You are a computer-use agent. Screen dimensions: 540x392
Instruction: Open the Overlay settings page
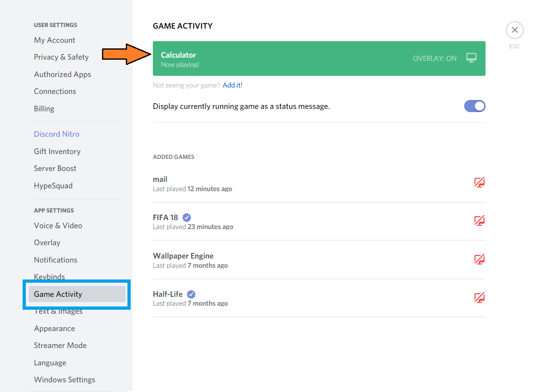(x=47, y=242)
